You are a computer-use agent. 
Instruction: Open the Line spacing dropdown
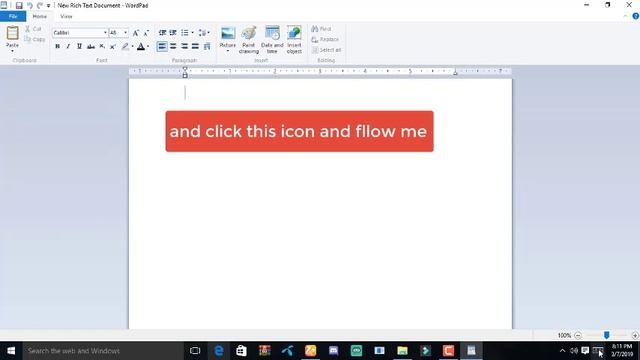pos(204,33)
